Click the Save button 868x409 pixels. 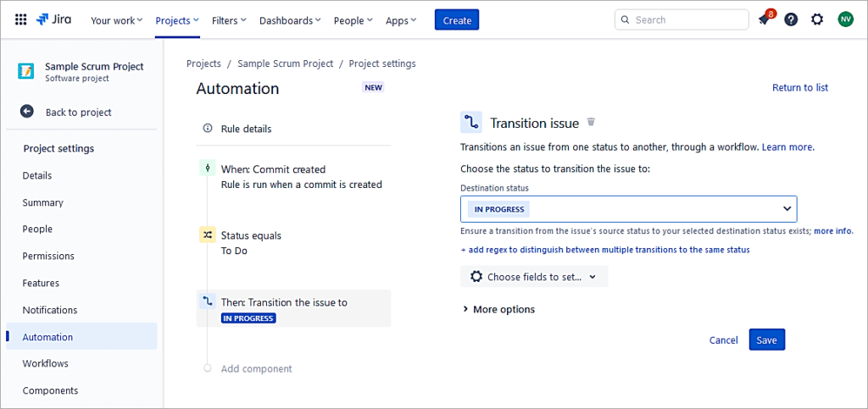(766, 340)
